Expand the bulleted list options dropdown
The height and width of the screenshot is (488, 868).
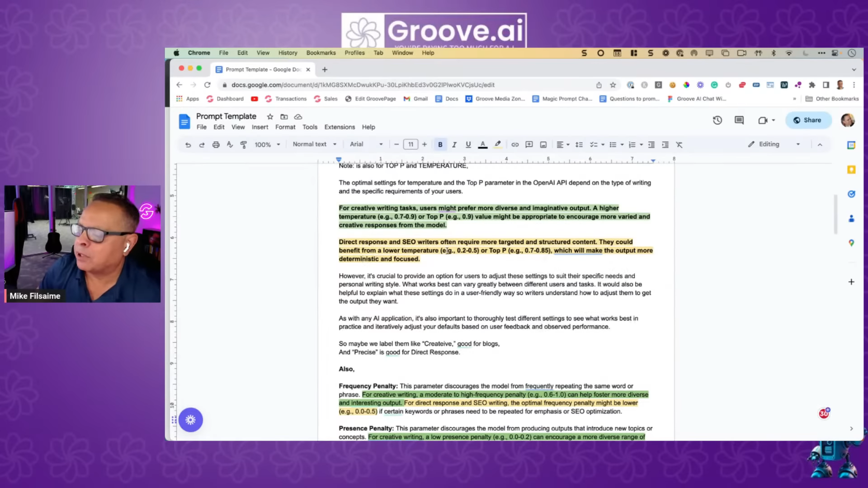point(622,145)
